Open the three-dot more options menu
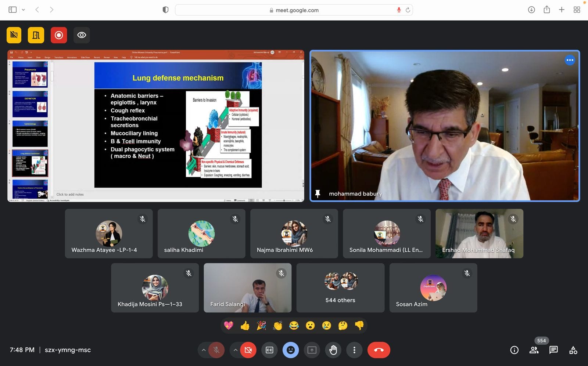588x366 pixels. click(x=354, y=350)
